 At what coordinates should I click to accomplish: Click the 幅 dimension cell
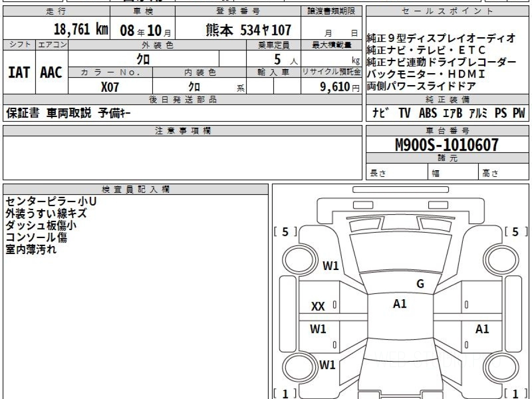coord(454,172)
